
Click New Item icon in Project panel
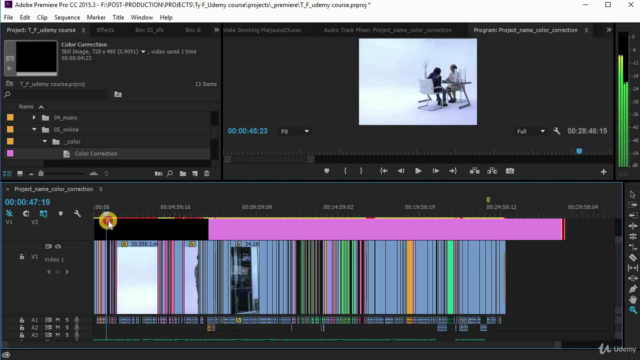click(x=195, y=173)
